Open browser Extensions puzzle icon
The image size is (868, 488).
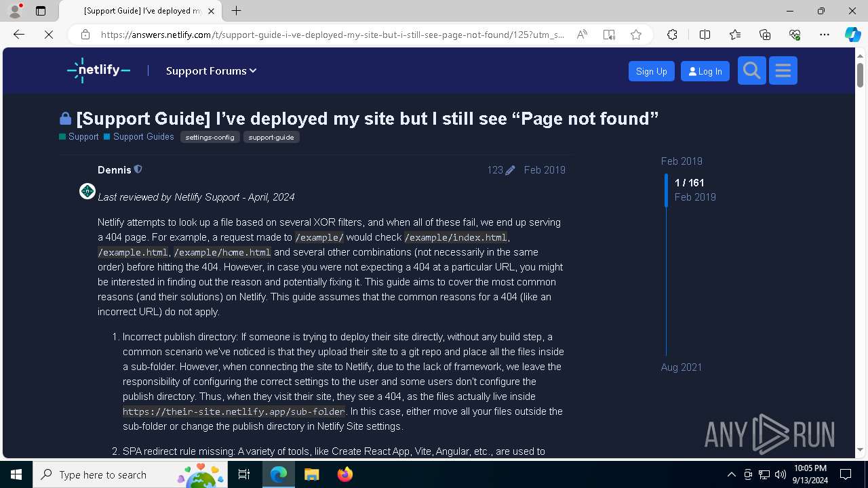point(672,35)
